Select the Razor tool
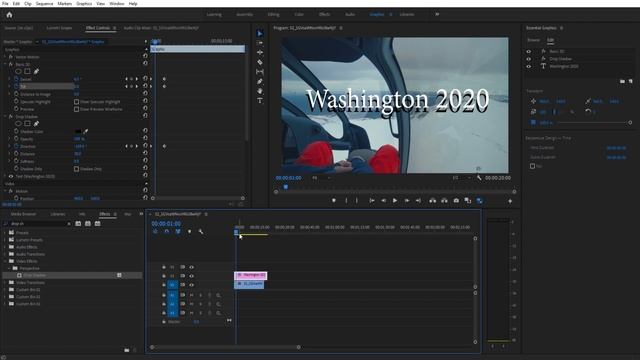Image resolution: width=640 pixels, height=360 pixels. click(260, 62)
